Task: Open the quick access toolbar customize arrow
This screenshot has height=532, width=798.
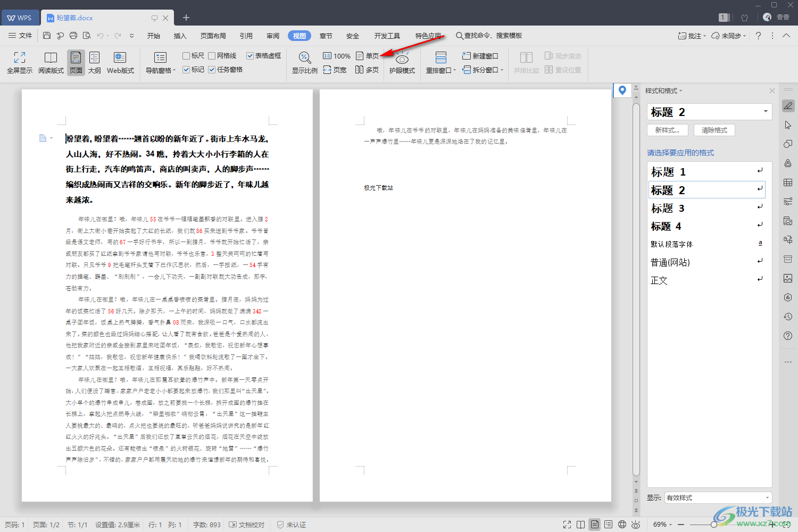Action: [131, 36]
